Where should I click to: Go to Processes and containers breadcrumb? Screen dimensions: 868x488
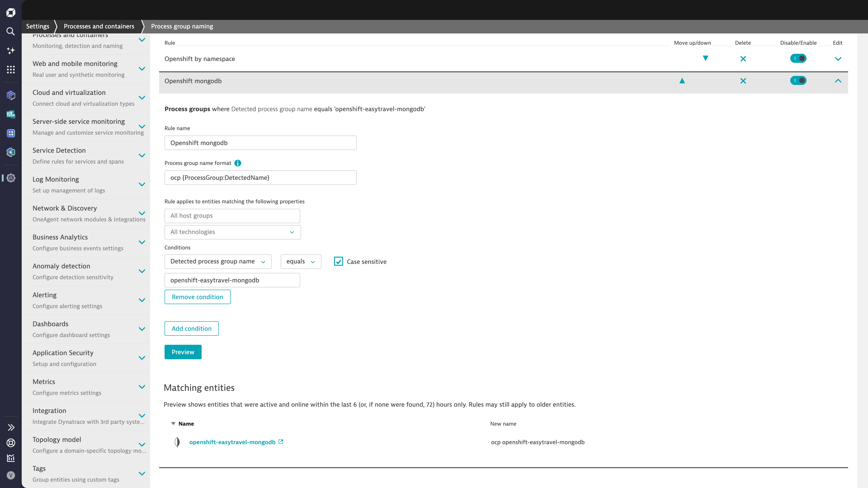[x=99, y=26]
